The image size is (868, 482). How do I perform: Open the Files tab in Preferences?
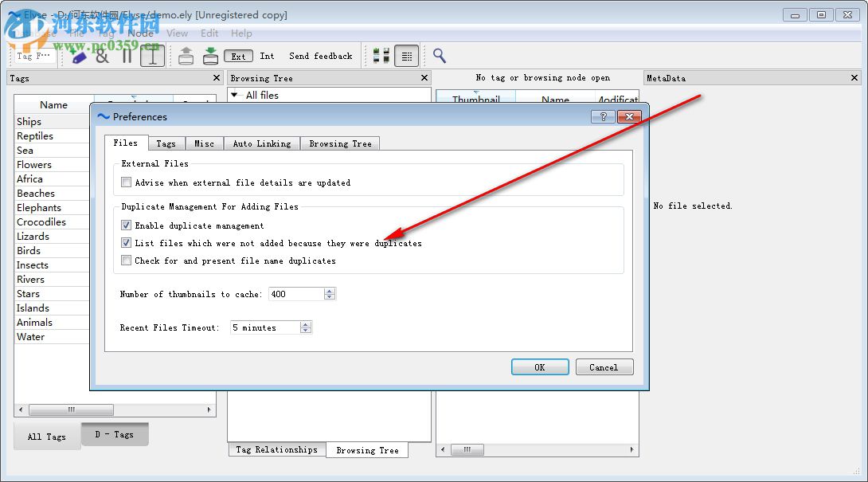tap(126, 143)
